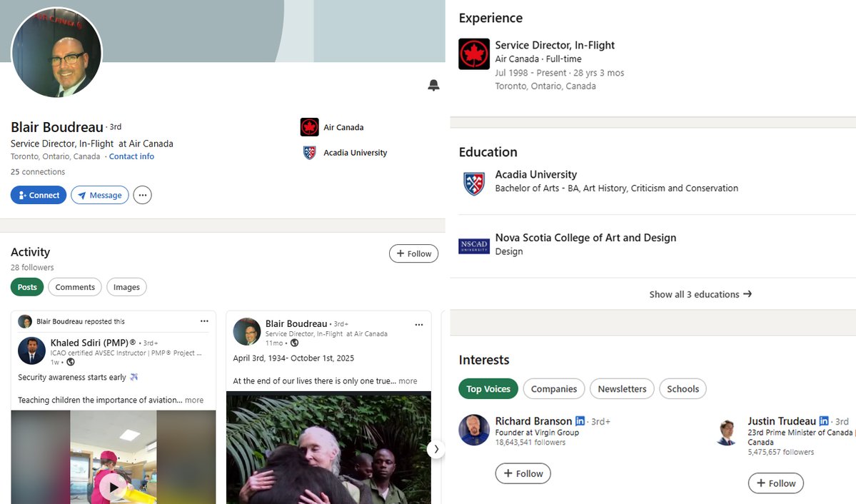Click the Connect button
Image resolution: width=856 pixels, height=504 pixels.
[x=39, y=195]
